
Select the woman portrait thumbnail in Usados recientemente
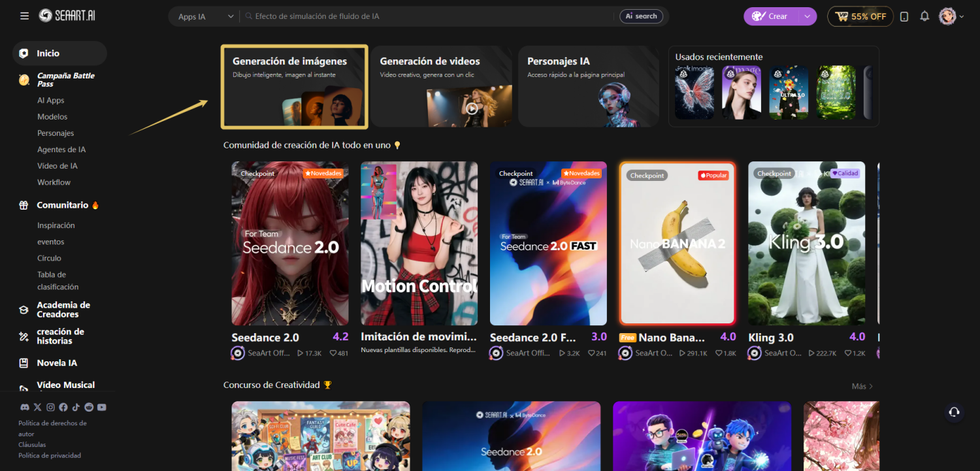[742, 92]
